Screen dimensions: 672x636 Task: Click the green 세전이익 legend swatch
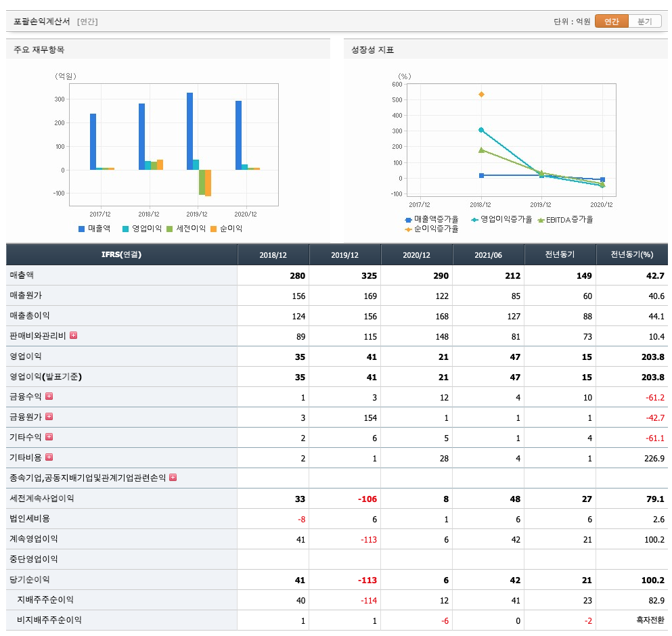pyautogui.click(x=170, y=229)
